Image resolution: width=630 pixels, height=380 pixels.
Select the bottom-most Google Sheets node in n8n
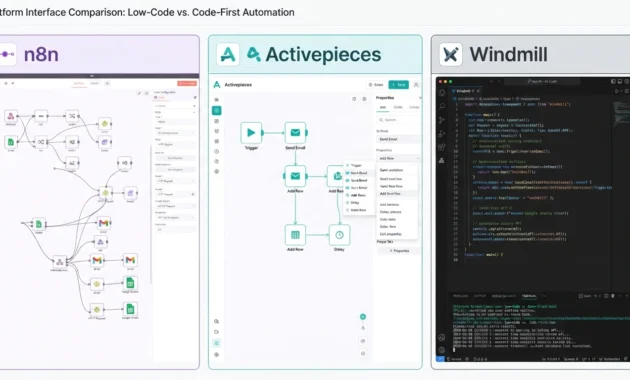[130, 309]
